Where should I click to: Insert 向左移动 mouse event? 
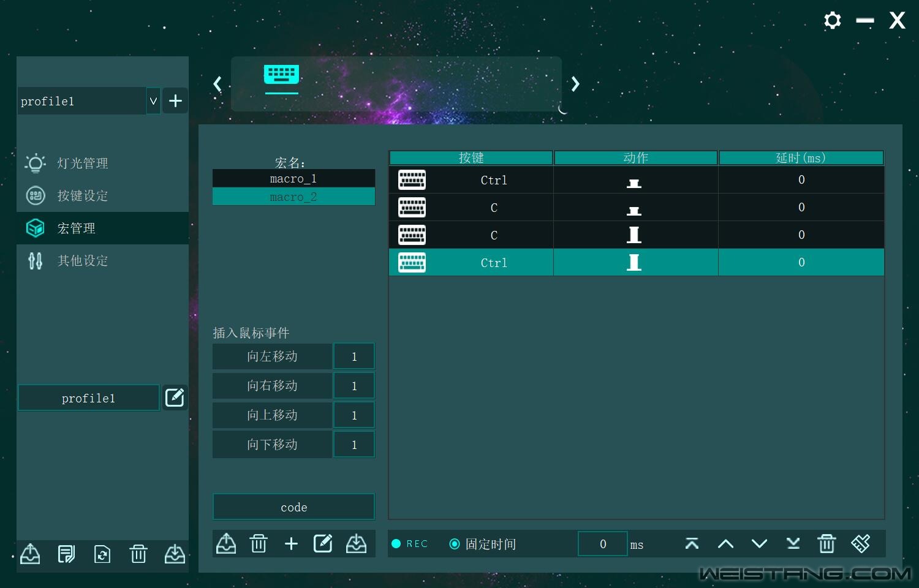click(272, 356)
